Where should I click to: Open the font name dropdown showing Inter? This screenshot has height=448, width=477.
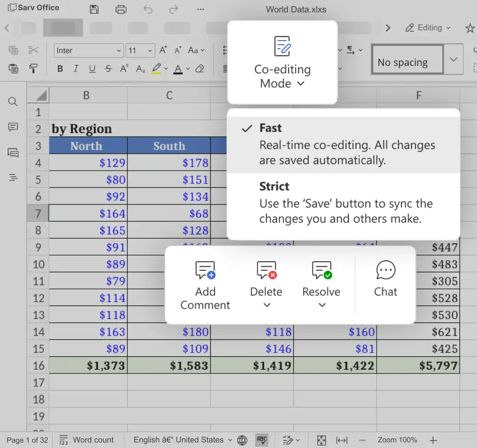pyautogui.click(x=89, y=50)
